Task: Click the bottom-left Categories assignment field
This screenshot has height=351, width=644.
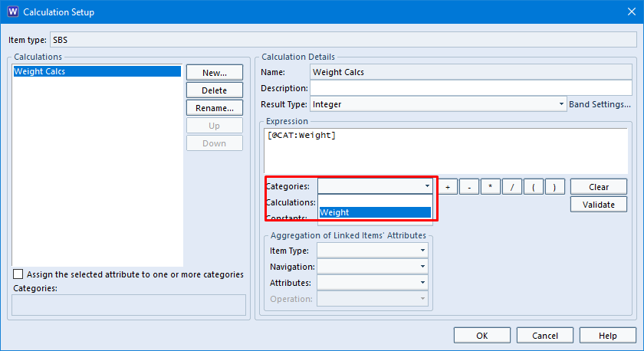Action: pos(129,304)
